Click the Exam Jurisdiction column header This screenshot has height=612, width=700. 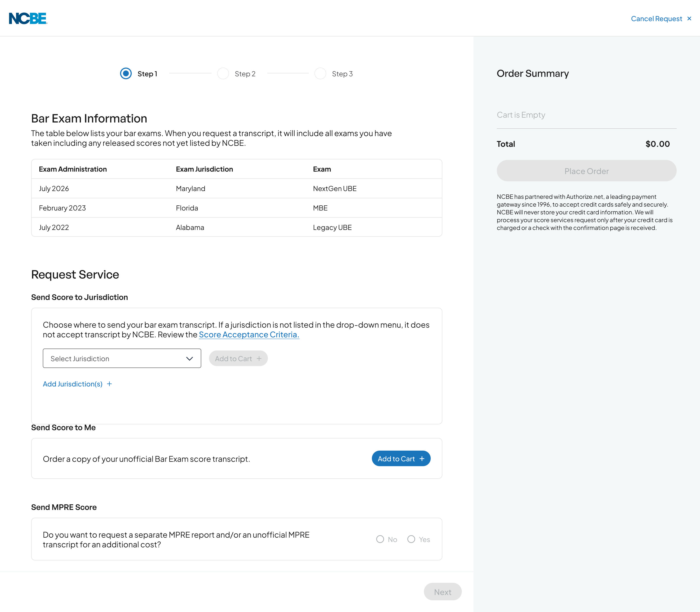(x=204, y=169)
